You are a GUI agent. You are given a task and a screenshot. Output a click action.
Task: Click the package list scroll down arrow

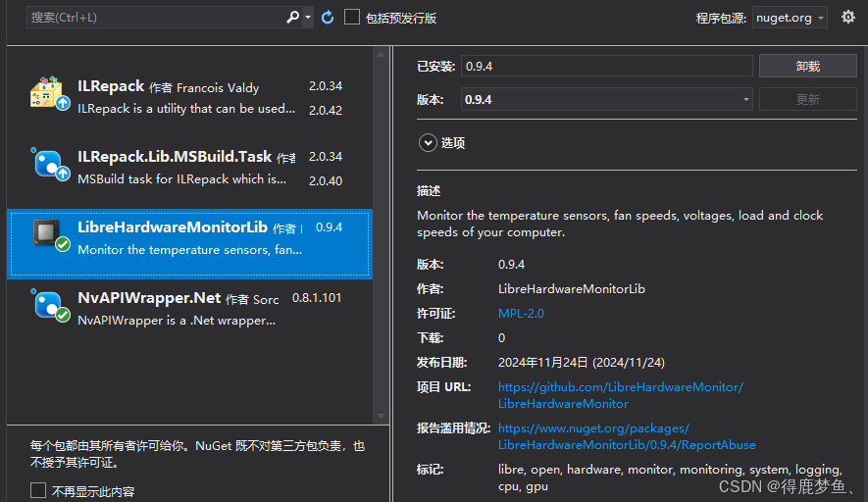point(381,417)
